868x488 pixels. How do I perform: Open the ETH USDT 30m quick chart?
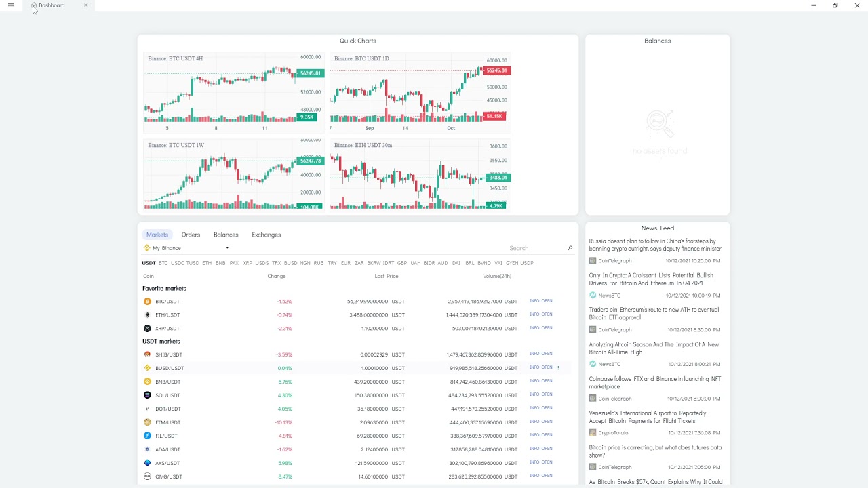click(420, 175)
